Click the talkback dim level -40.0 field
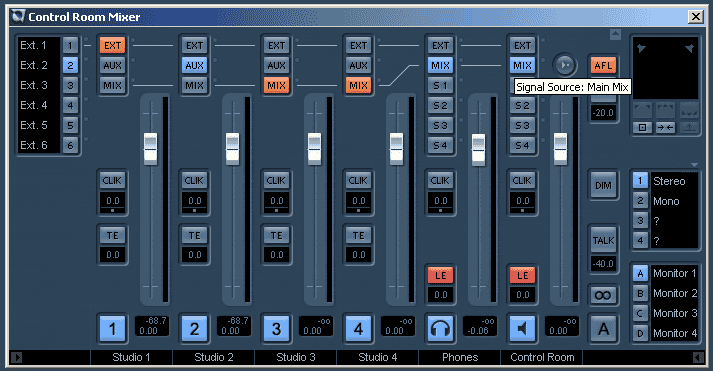This screenshot has width=713, height=371. point(603,264)
